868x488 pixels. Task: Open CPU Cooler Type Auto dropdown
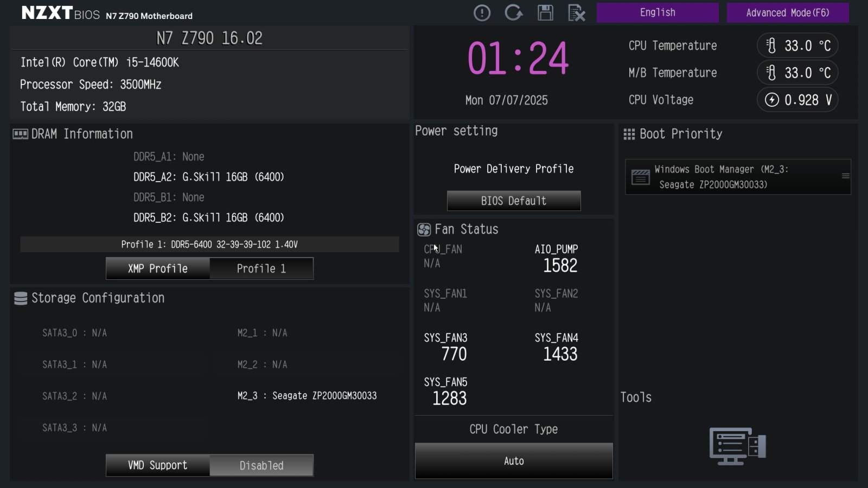[513, 461]
